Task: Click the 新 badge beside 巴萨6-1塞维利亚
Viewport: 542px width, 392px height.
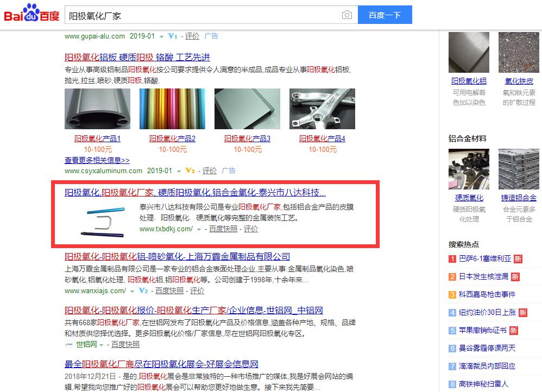Action: [x=518, y=259]
